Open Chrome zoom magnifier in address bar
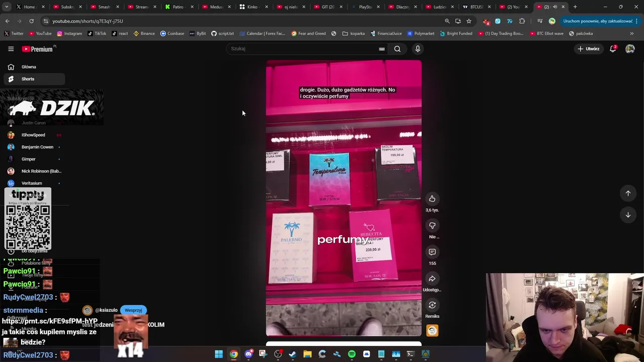 pyautogui.click(x=447, y=21)
